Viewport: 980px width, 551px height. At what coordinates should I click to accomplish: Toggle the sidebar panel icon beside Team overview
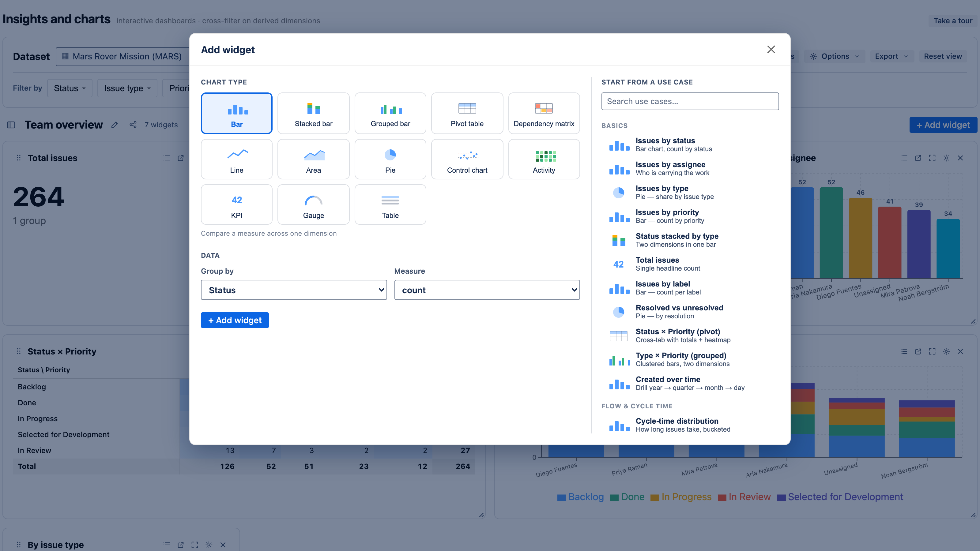(x=11, y=125)
